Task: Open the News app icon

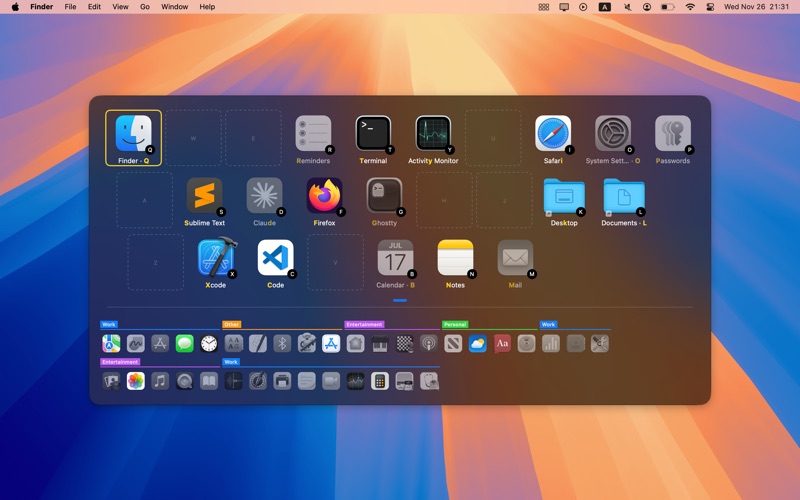Action: point(453,343)
